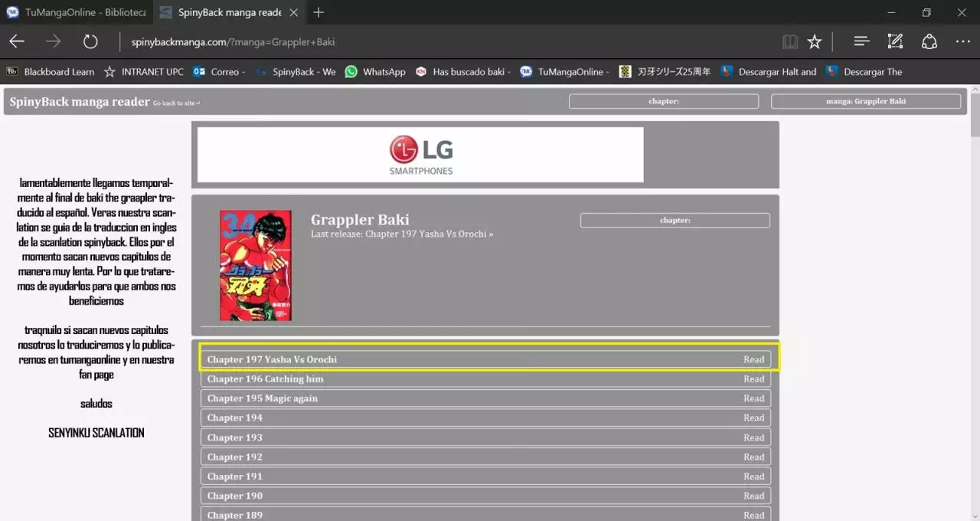
Task: Click the Make a Web Note icon
Action: click(x=895, y=41)
